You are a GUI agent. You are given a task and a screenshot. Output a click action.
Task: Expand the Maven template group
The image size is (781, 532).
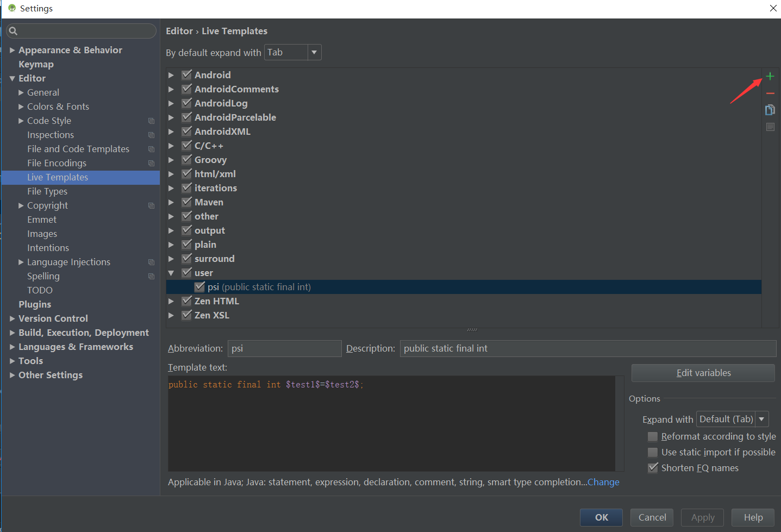171,202
